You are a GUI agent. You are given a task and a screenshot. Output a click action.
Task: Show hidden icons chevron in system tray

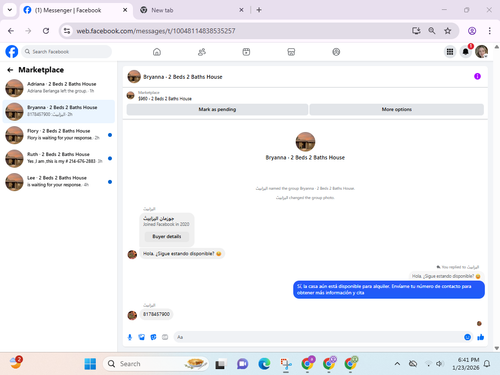(397, 364)
